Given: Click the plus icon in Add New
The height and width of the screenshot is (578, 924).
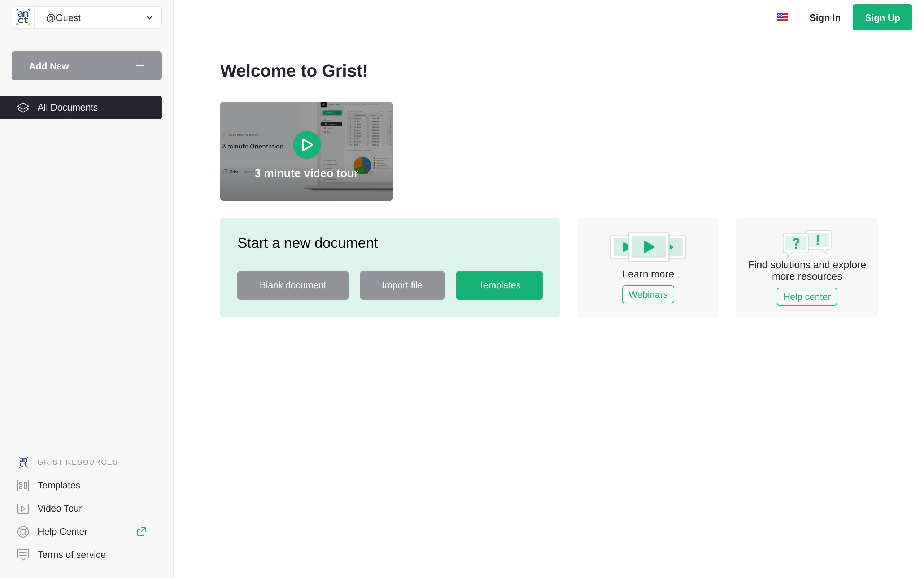Looking at the screenshot, I should click(140, 66).
